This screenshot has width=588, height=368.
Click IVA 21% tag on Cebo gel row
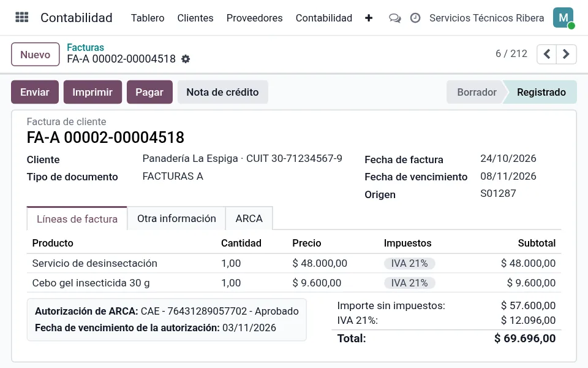coord(410,283)
